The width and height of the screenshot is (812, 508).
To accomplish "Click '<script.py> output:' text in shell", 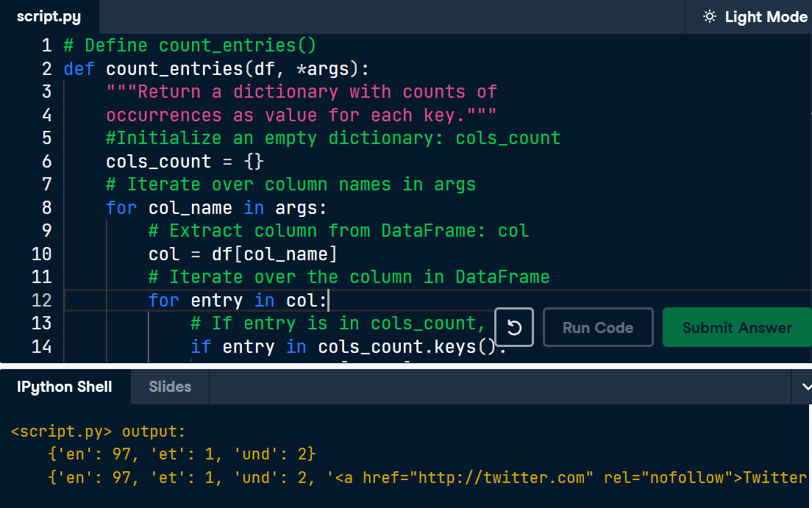I will tap(98, 432).
